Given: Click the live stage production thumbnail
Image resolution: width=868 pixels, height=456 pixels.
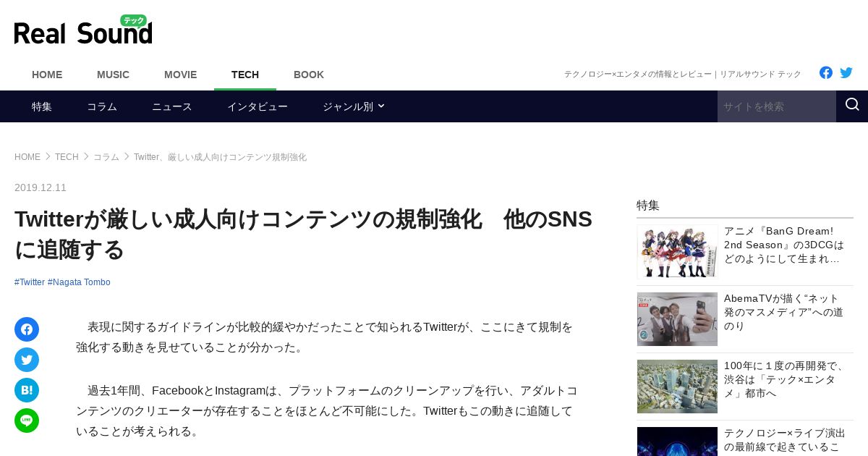Looking at the screenshot, I should tap(677, 442).
